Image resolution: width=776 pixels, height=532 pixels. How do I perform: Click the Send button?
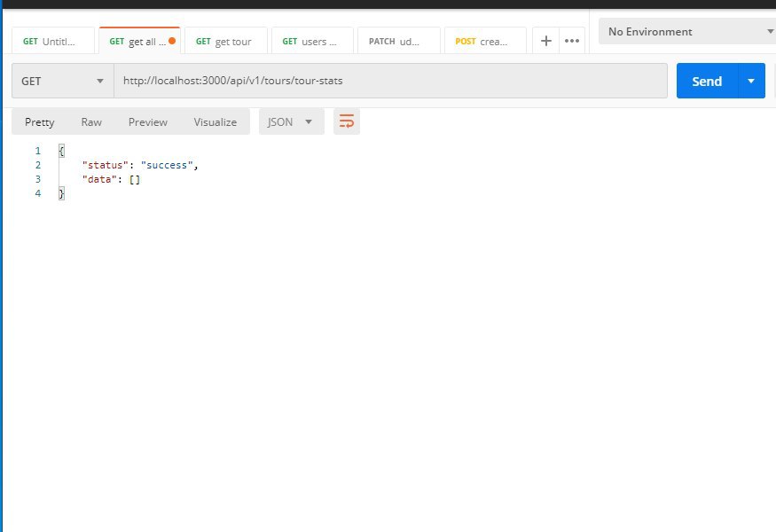pos(707,81)
